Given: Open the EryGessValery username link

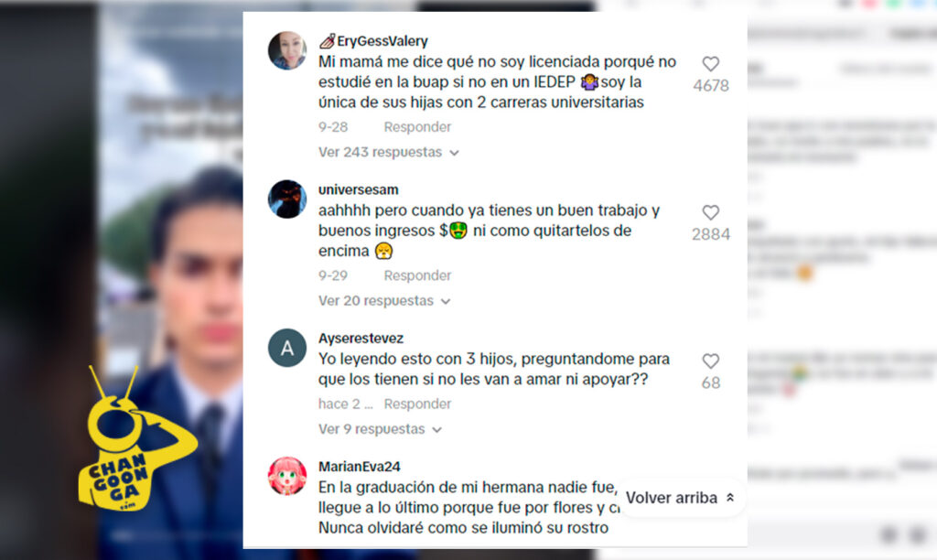Looking at the screenshot, I should [382, 40].
